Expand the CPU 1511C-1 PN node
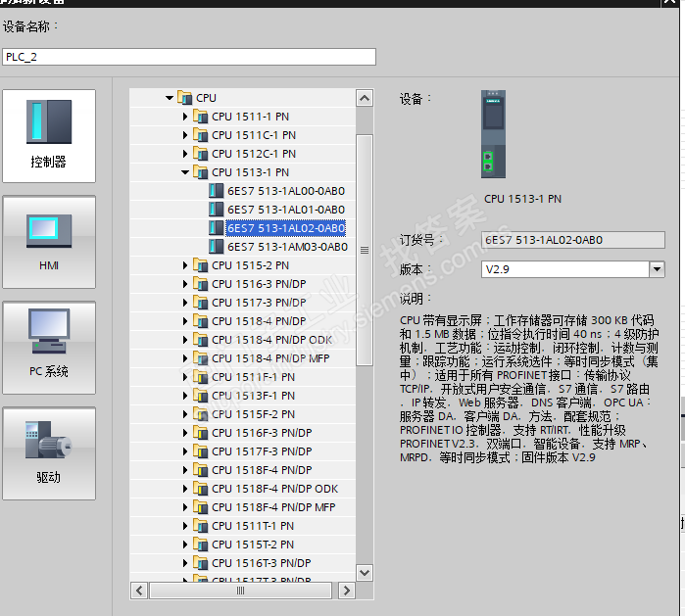This screenshot has width=685, height=616. click(x=185, y=135)
